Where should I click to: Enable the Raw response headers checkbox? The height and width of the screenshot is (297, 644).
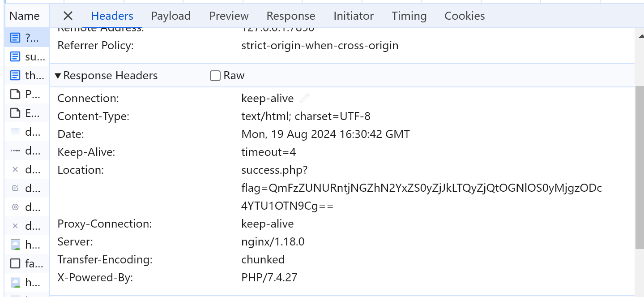click(215, 76)
